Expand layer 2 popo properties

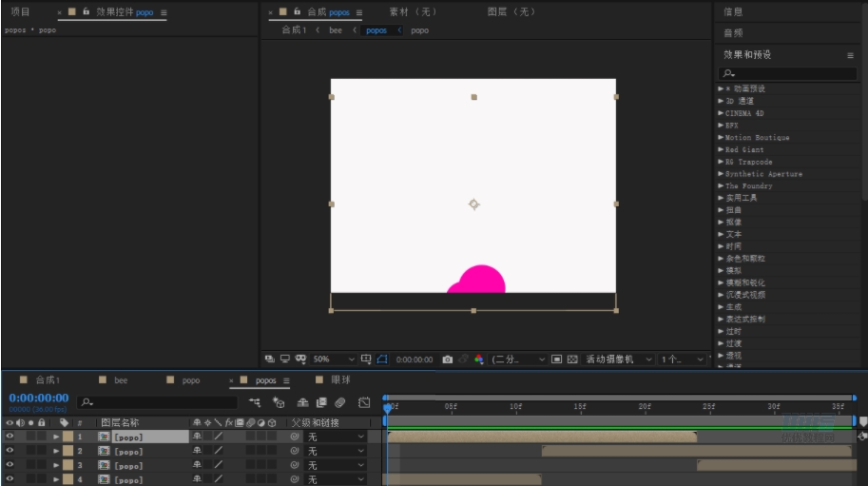pyautogui.click(x=56, y=451)
